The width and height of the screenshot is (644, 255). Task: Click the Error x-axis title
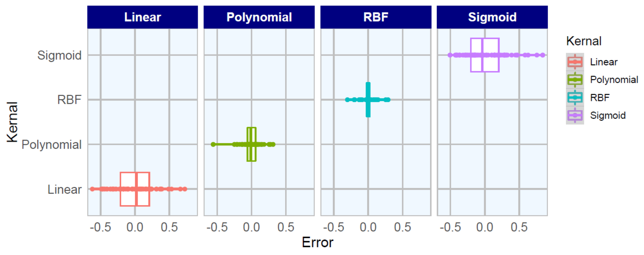pyautogui.click(x=318, y=242)
